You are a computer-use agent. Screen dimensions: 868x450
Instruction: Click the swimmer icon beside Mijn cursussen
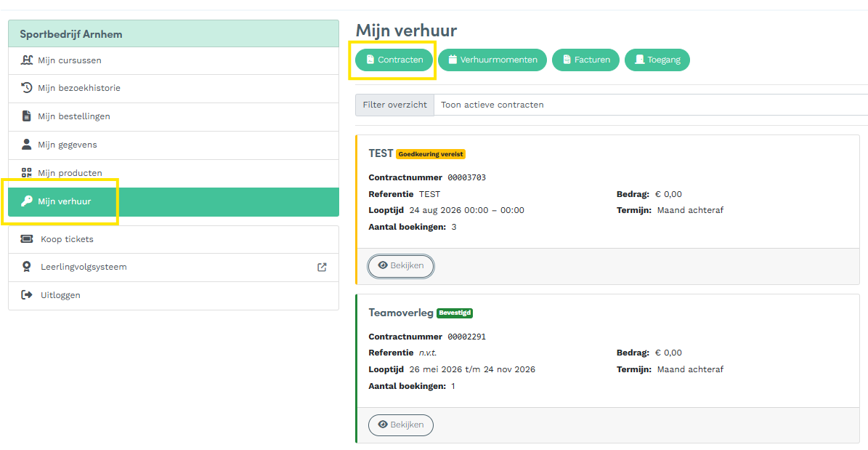tap(27, 60)
